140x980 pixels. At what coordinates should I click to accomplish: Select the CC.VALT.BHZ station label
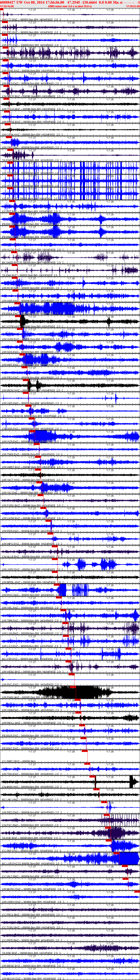(x=32, y=877)
